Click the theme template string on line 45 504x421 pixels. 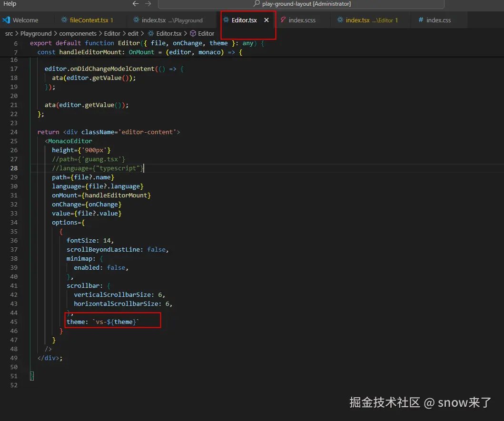coord(116,322)
